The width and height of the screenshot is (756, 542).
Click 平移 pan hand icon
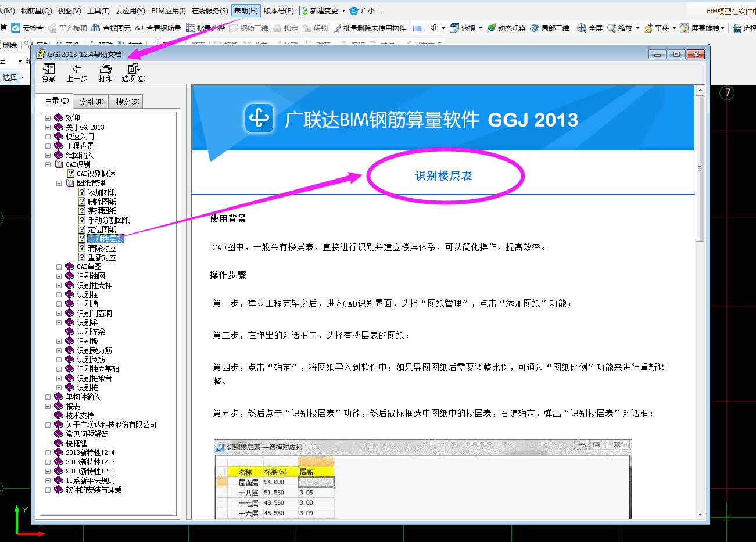[x=648, y=28]
